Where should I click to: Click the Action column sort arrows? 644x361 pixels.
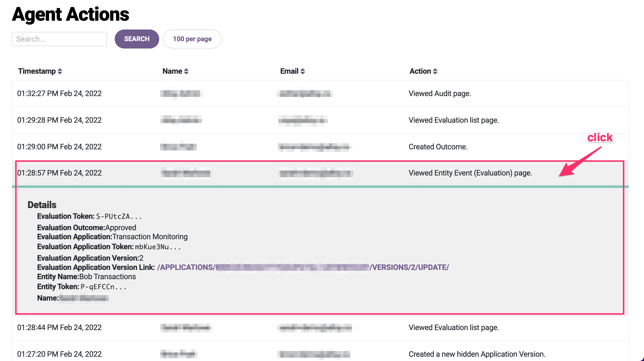435,71
